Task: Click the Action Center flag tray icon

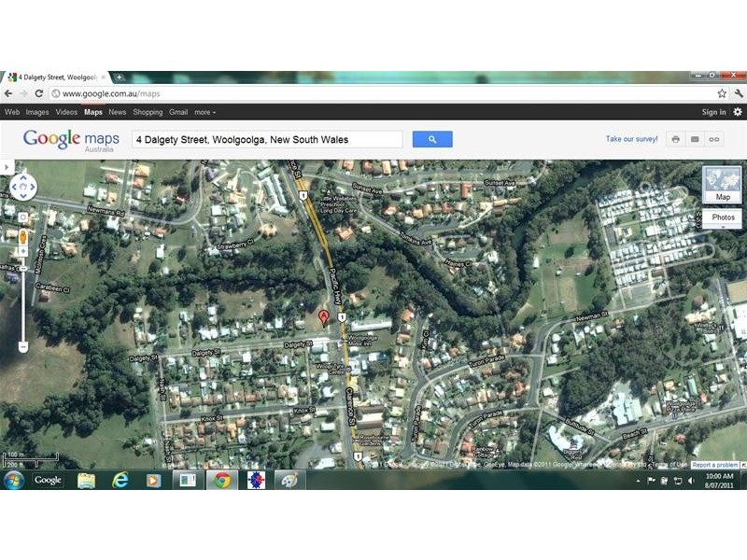Action: pyautogui.click(x=651, y=481)
